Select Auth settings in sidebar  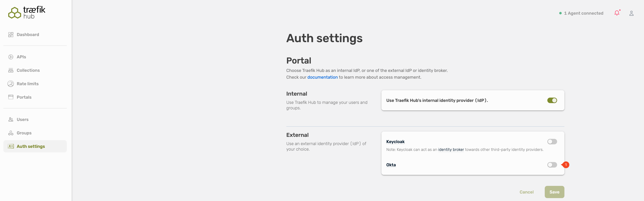click(31, 146)
